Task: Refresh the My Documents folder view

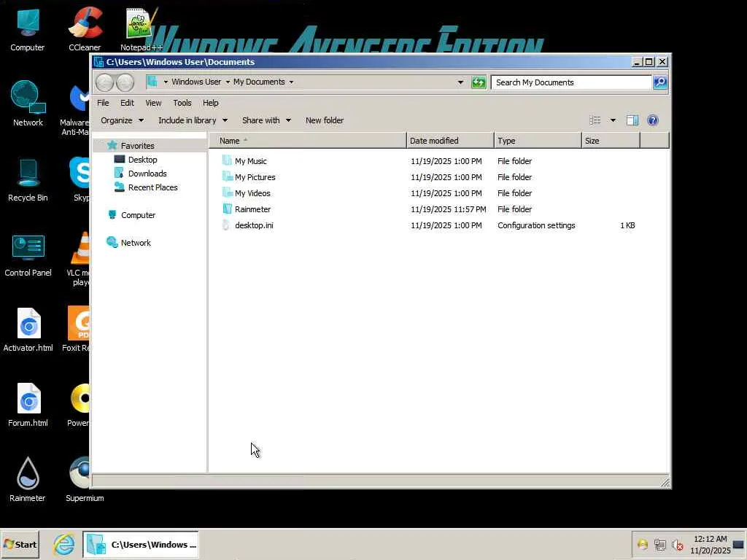Action: [x=479, y=82]
